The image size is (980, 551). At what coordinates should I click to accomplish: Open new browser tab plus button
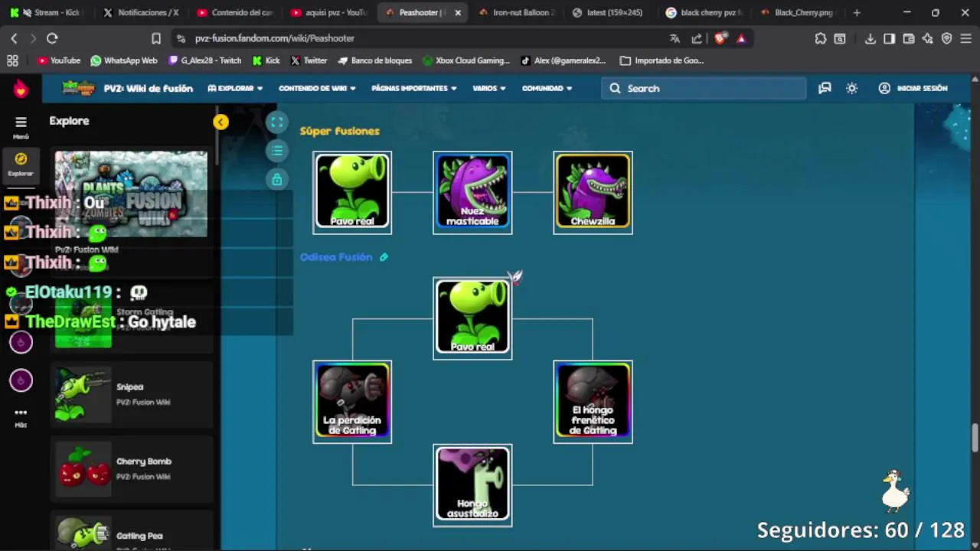857,12
